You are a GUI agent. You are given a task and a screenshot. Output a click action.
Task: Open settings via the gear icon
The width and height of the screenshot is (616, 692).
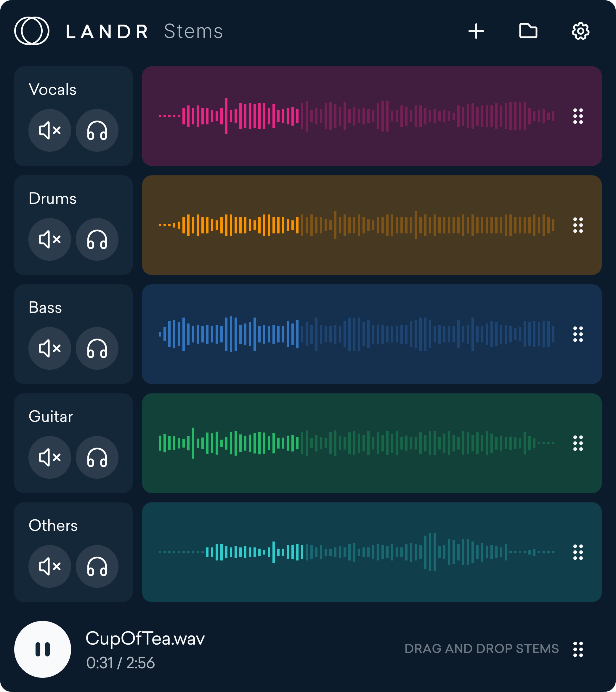(580, 31)
